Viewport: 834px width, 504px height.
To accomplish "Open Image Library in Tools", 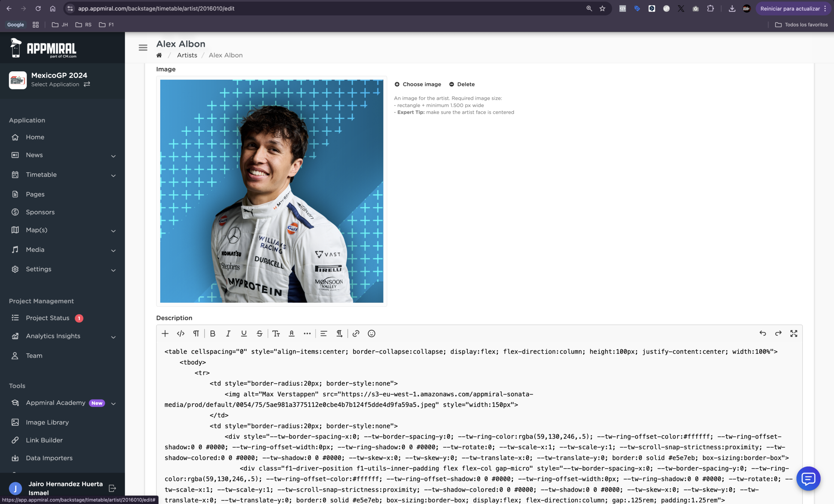I will (x=47, y=422).
